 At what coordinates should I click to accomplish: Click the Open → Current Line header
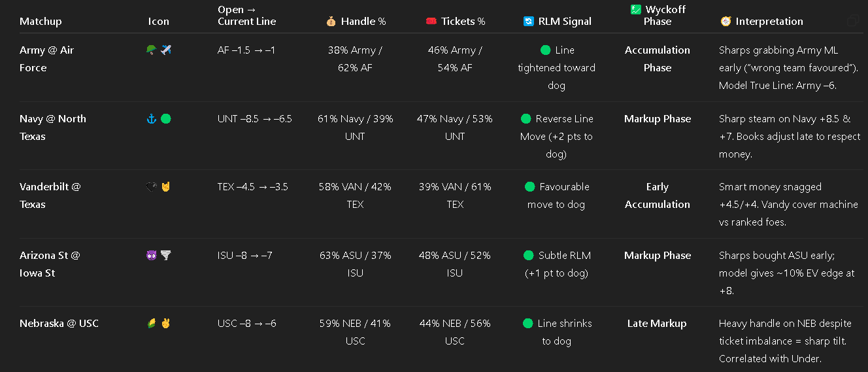coord(247,16)
